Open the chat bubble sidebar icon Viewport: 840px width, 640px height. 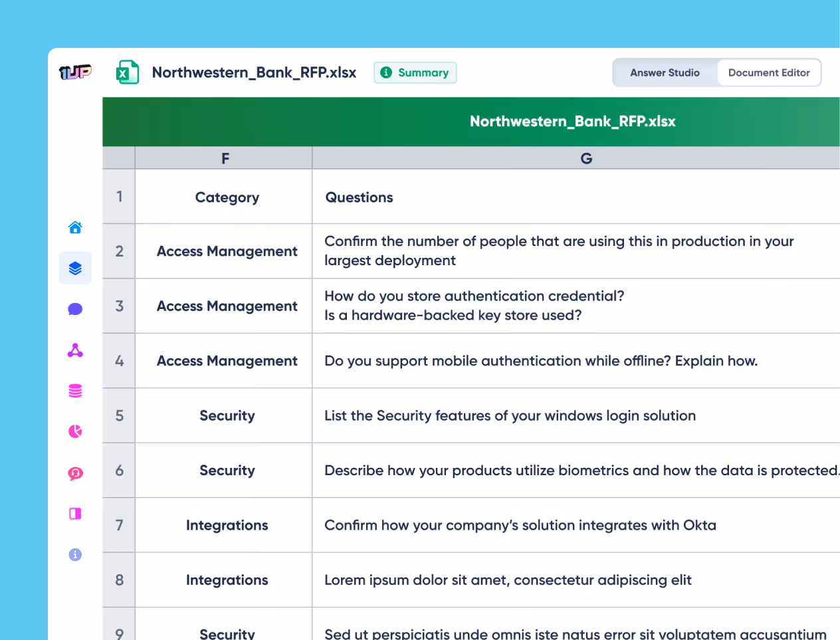pyautogui.click(x=75, y=309)
